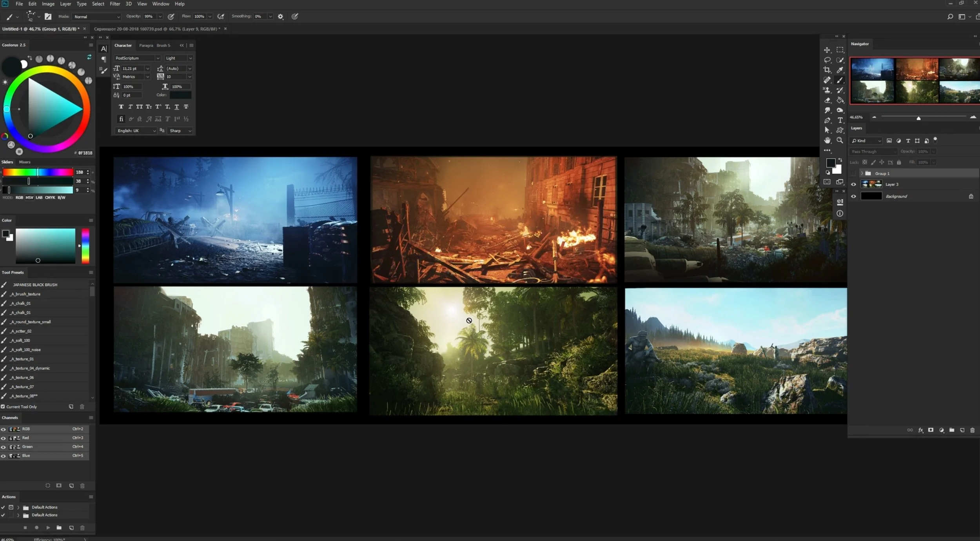Toggle Faux Bold in Character panel
The height and width of the screenshot is (541, 980).
(121, 107)
